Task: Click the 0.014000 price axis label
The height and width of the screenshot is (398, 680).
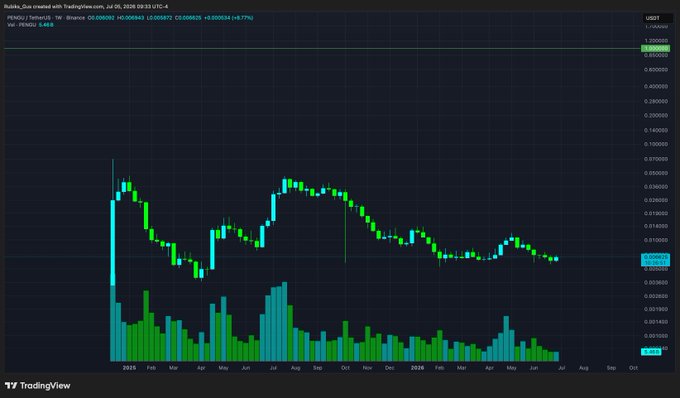Action: tap(656, 226)
